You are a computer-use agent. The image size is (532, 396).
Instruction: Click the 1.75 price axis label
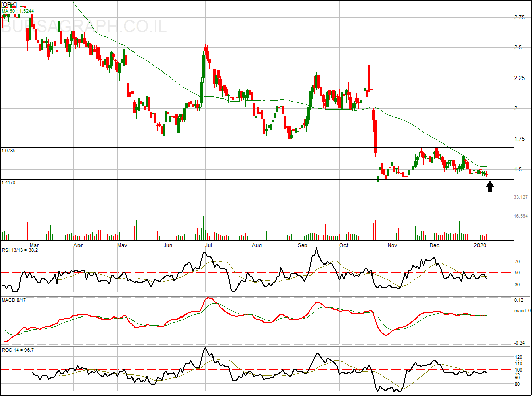click(x=519, y=139)
